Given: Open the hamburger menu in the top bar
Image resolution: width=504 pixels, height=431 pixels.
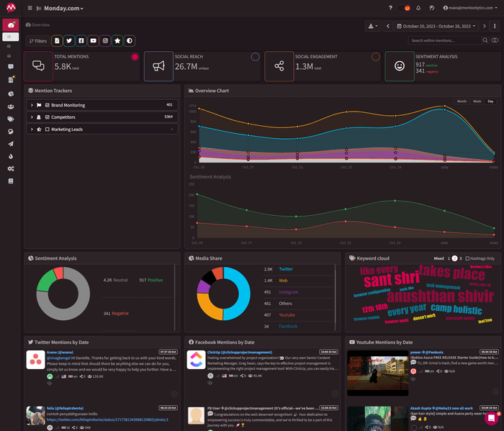Looking at the screenshot, I should (30, 8).
